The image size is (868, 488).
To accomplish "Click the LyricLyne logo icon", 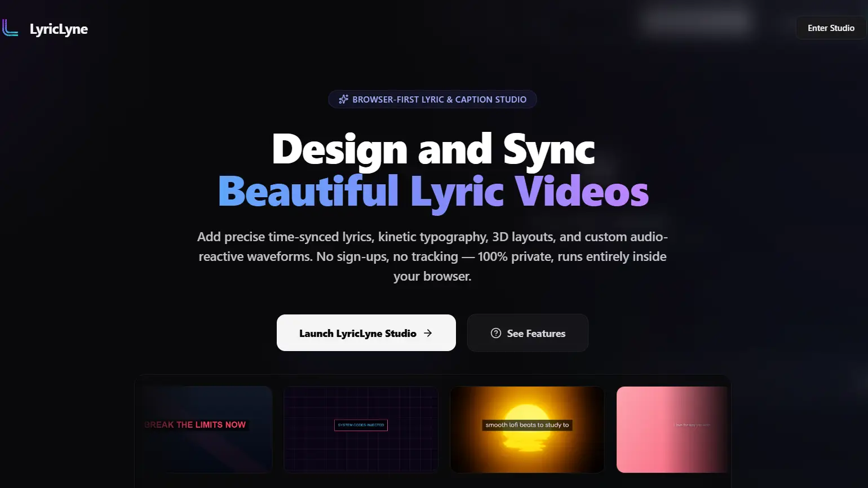I will (x=10, y=28).
